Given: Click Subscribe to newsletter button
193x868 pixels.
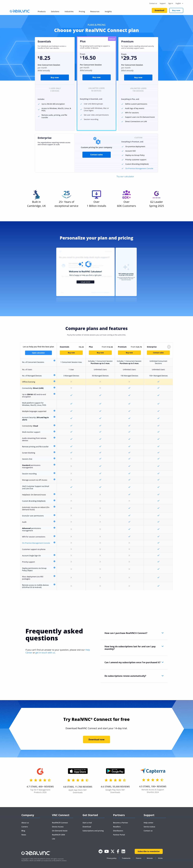Looking at the screenshot, I should (x=149, y=851).
